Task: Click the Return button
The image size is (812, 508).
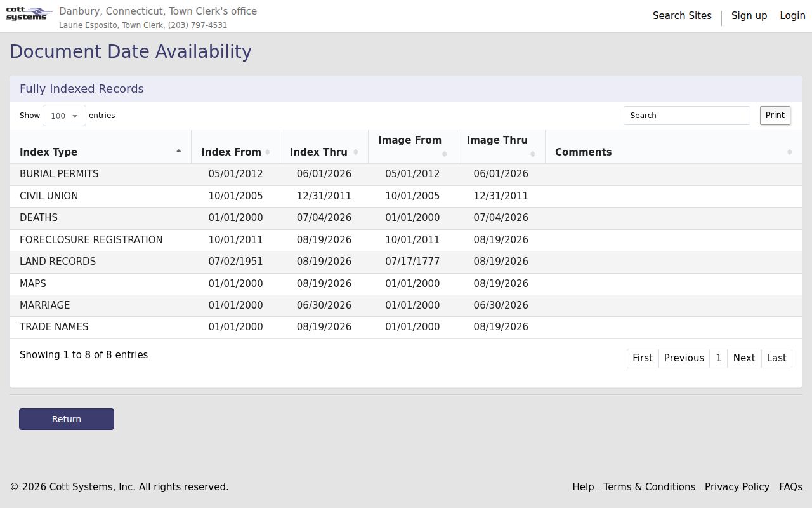Action: 67,419
